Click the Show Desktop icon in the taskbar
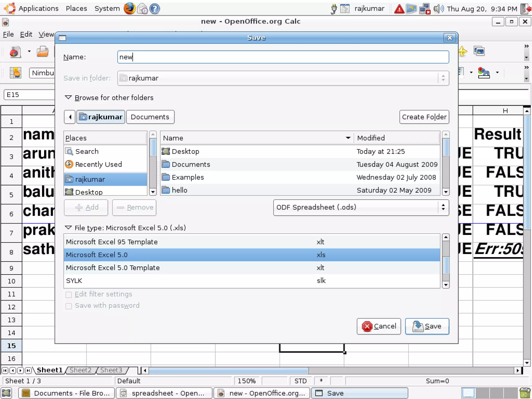The width and height of the screenshot is (532, 399). tap(6, 393)
